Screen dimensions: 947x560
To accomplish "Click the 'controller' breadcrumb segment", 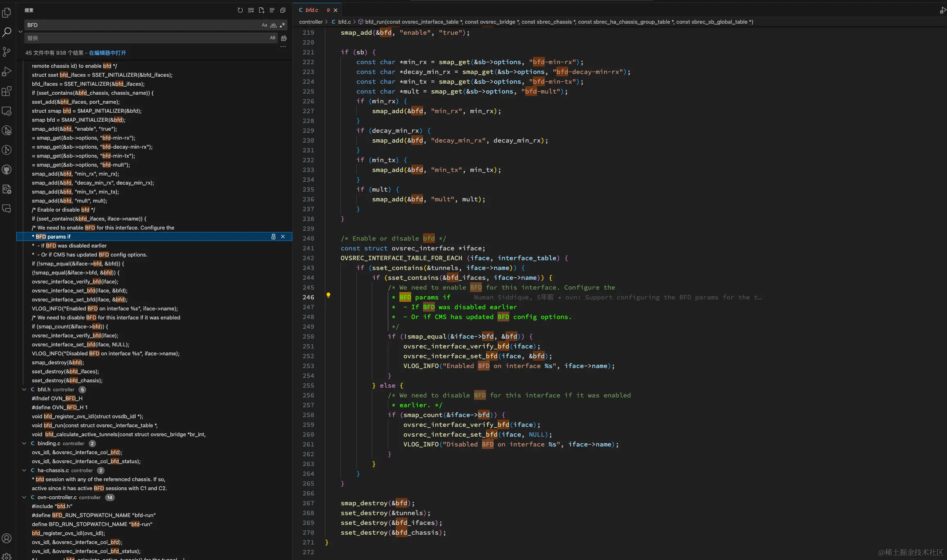I will tap(311, 22).
